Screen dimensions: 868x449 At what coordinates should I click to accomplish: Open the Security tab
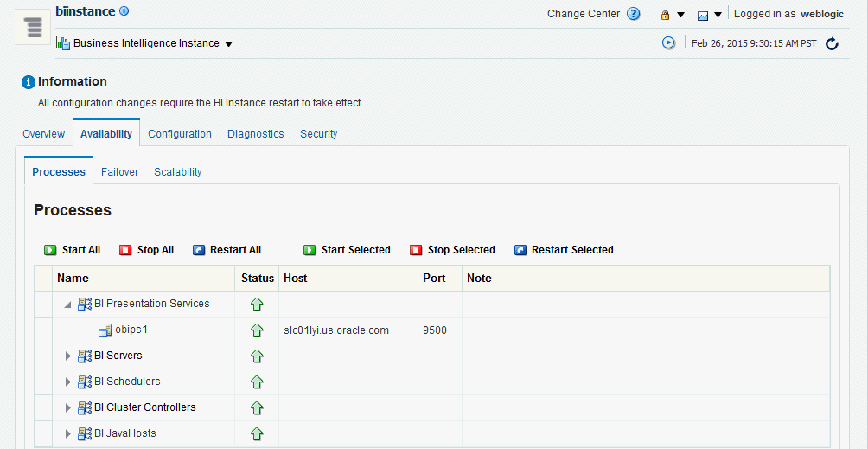(x=319, y=134)
